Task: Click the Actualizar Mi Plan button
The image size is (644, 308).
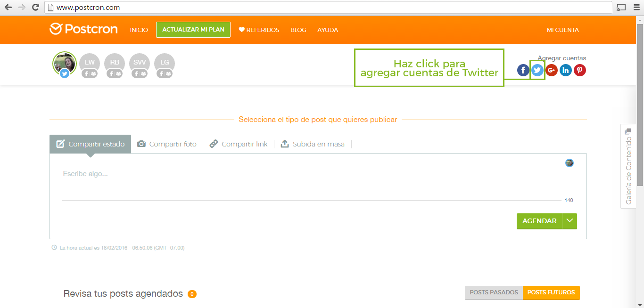Action: (x=193, y=29)
